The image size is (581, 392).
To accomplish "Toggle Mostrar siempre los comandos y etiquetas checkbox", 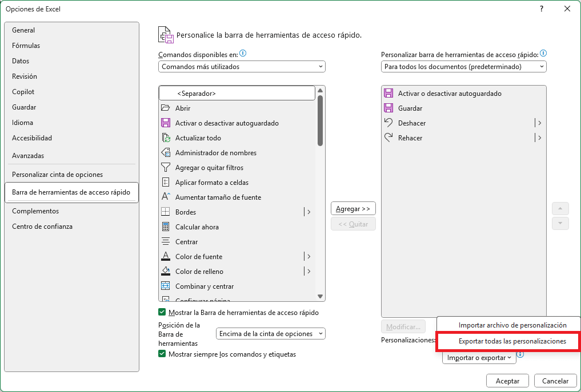I will 162,354.
